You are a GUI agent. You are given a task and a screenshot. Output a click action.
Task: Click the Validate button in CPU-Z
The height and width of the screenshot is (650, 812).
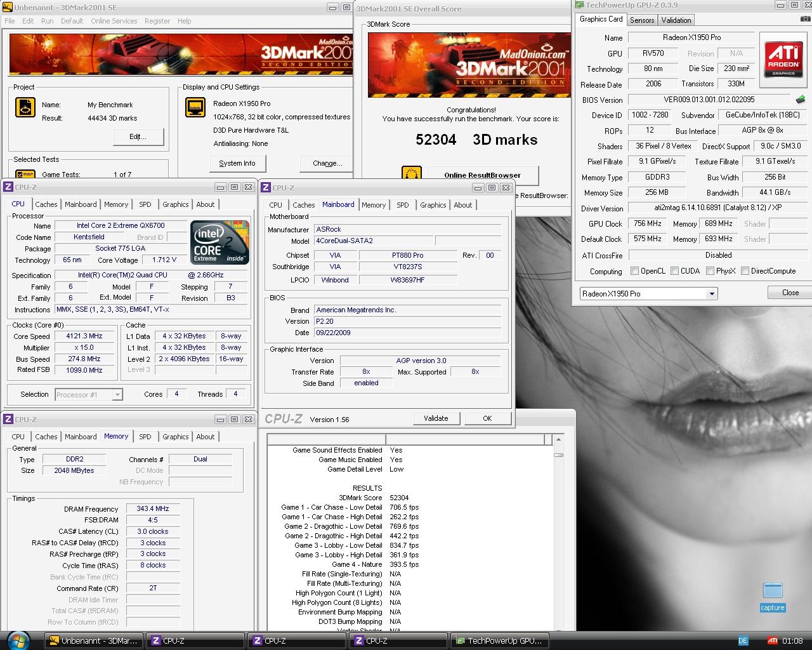click(x=436, y=418)
